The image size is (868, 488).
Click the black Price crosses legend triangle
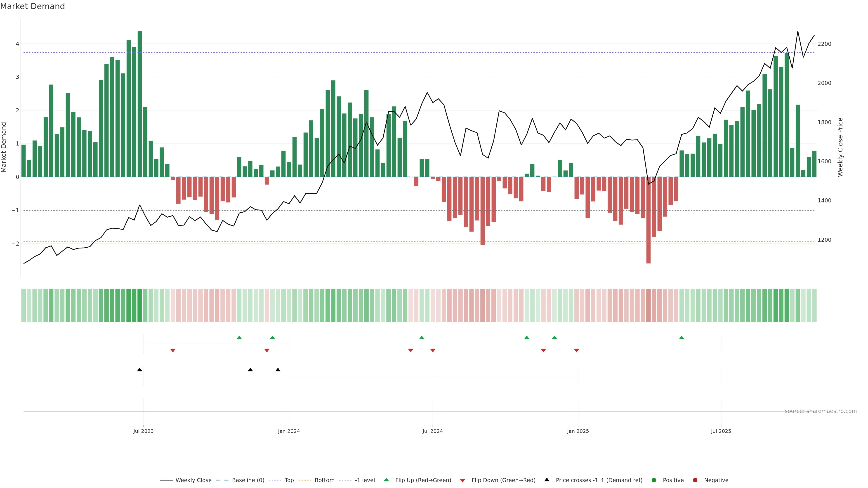pyautogui.click(x=547, y=480)
